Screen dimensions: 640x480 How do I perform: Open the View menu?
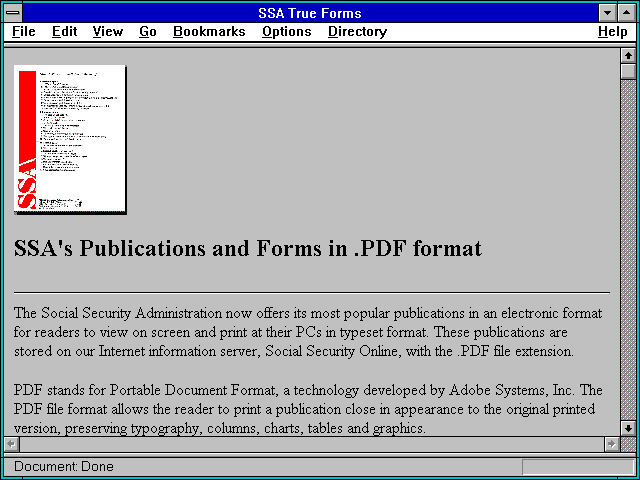pos(108,32)
